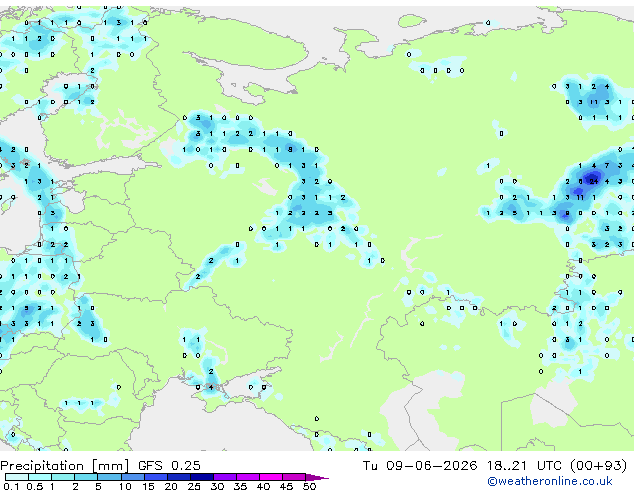Click the "15" legend scale label
Viewport: 634px width, 490px height.
(148, 486)
